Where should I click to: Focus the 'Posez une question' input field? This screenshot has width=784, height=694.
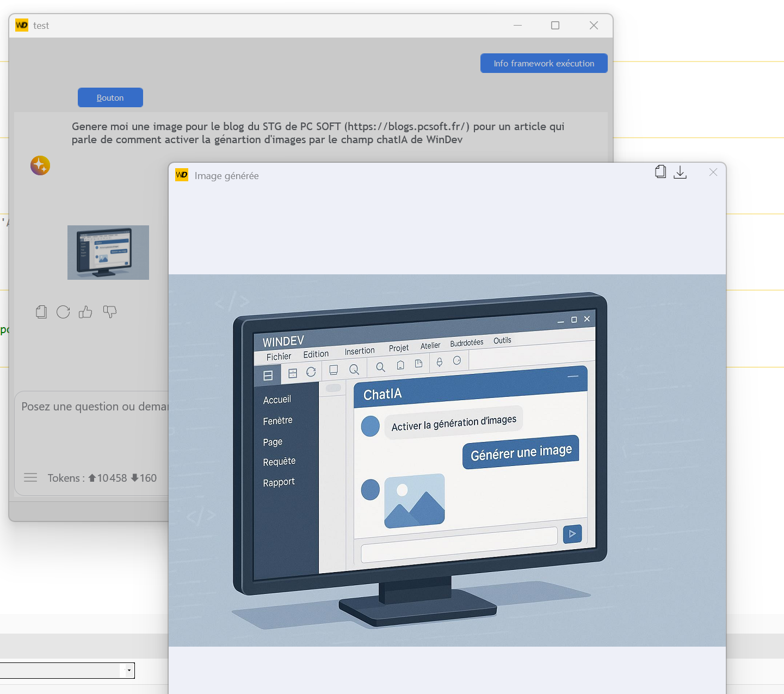click(x=92, y=425)
